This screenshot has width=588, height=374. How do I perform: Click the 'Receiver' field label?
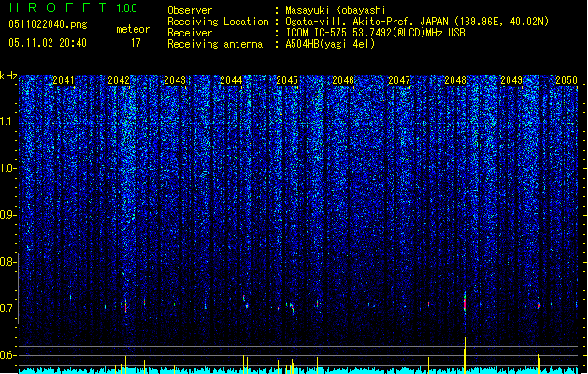click(x=190, y=33)
